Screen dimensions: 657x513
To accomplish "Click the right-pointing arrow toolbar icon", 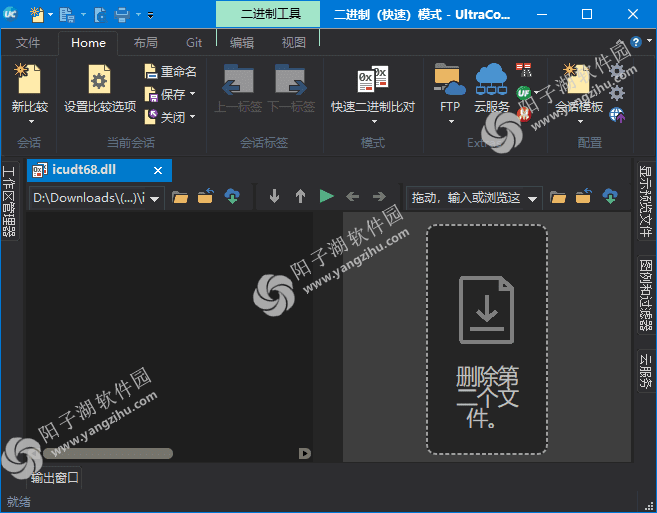I will (x=379, y=196).
